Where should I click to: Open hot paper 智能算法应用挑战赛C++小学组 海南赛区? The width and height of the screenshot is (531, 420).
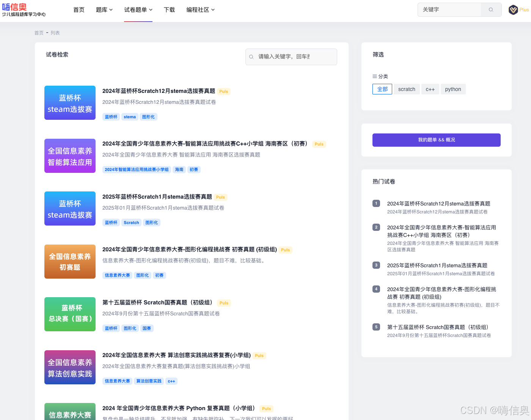pyautogui.click(x=441, y=231)
